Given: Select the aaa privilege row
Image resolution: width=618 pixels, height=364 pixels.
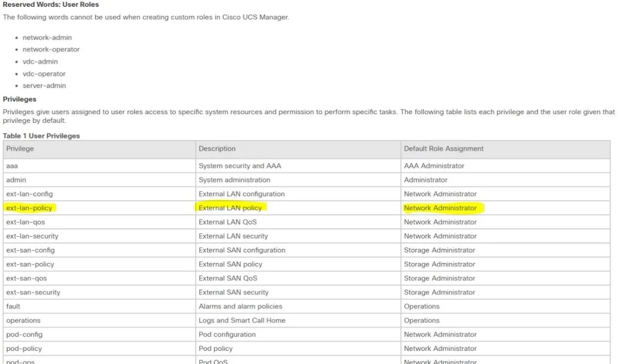Looking at the screenshot, I should pyautogui.click(x=307, y=166).
